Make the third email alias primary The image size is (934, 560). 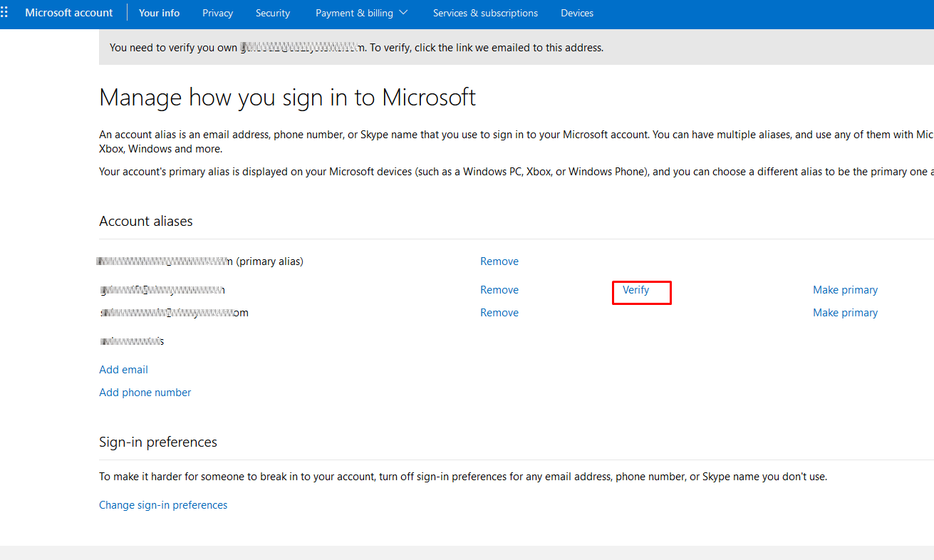845,313
